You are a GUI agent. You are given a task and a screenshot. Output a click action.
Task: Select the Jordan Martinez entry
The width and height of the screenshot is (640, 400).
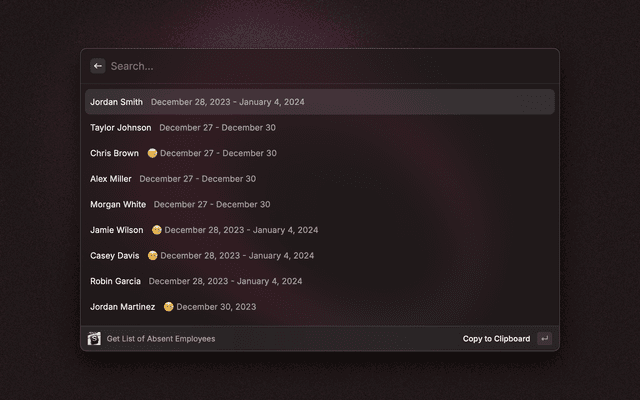(123, 307)
